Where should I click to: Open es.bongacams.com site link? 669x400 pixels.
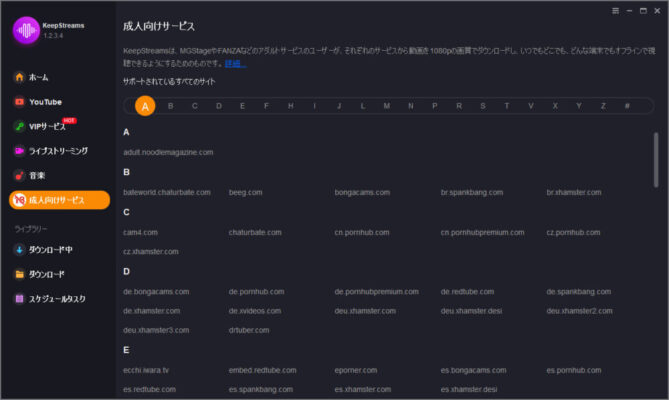474,370
